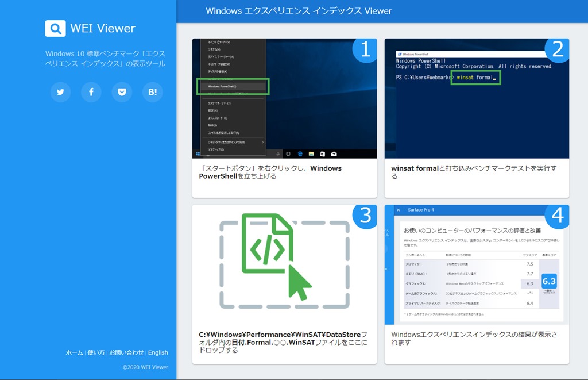Click the caption winsat formalと打ち込みベンチマークテストを実行する
The height and width of the screenshot is (380, 588).
point(474,172)
